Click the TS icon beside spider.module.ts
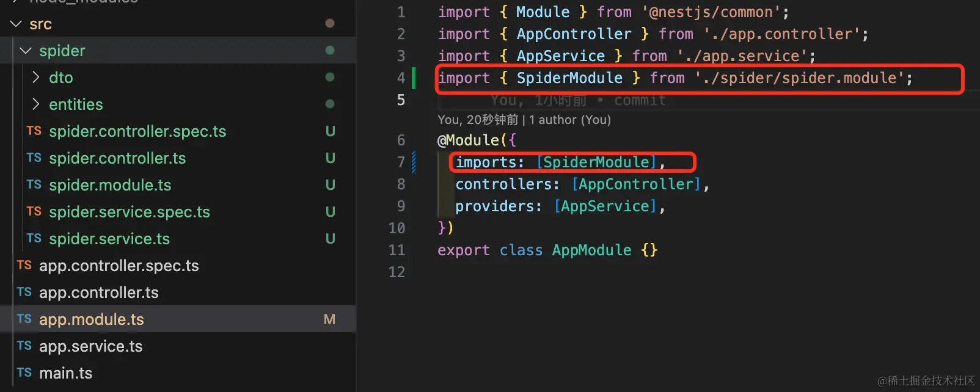The width and height of the screenshot is (980, 392). click(x=34, y=185)
